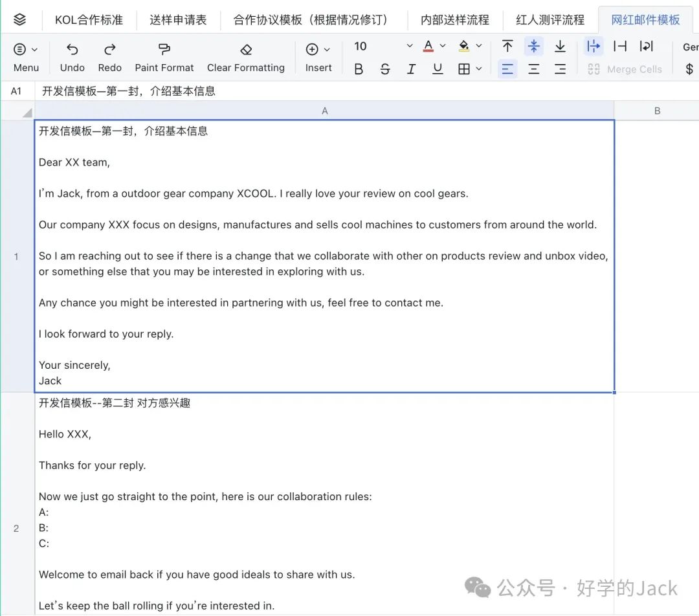Click the Redo arrow icon
This screenshot has height=616, width=699.
pos(109,49)
